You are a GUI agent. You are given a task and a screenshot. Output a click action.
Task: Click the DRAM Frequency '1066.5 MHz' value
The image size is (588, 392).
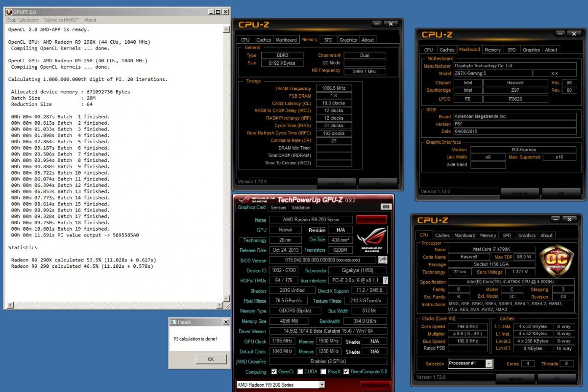(x=334, y=88)
